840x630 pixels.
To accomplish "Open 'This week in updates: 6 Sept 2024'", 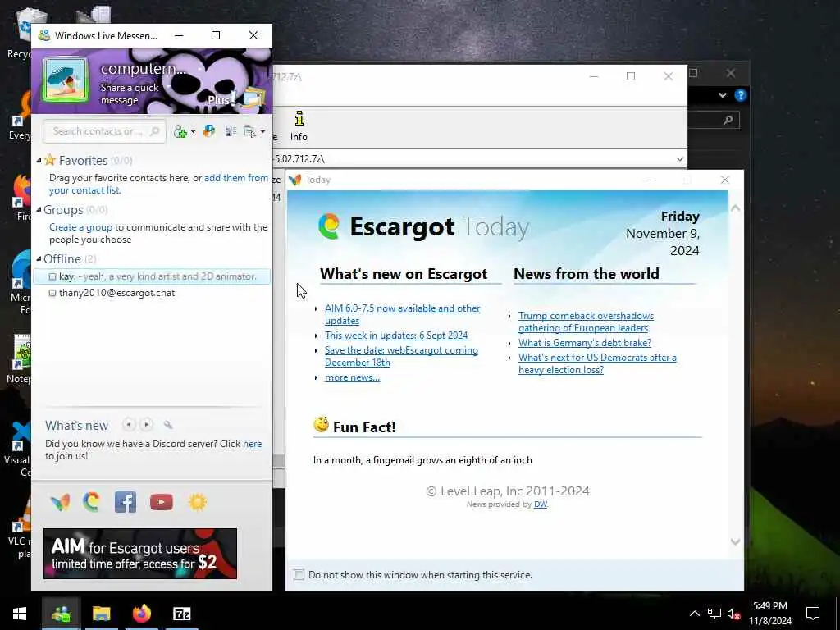I will (396, 336).
